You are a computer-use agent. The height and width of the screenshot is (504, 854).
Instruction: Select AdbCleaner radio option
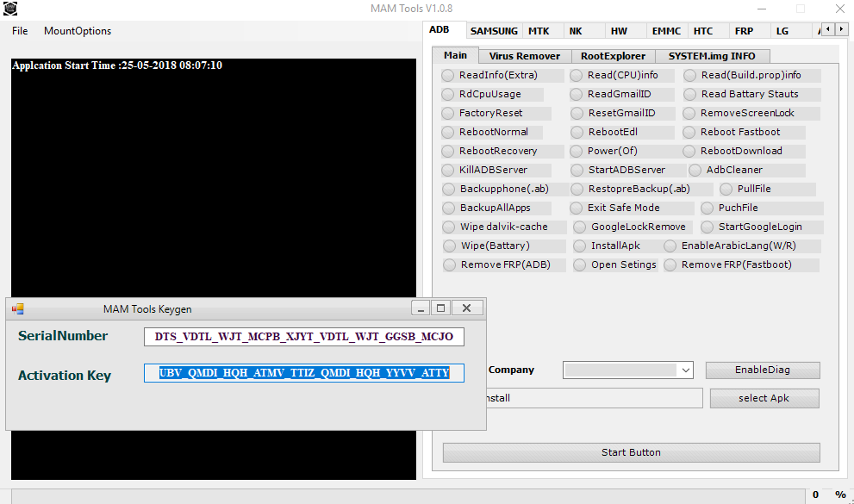click(x=695, y=170)
